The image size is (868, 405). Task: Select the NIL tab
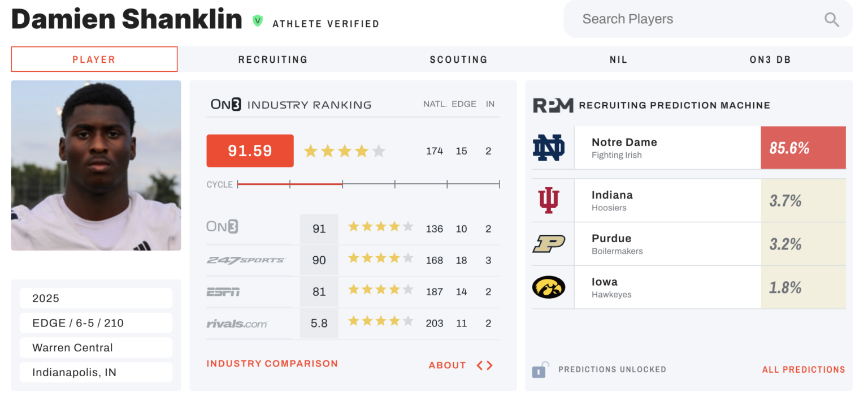pyautogui.click(x=619, y=59)
